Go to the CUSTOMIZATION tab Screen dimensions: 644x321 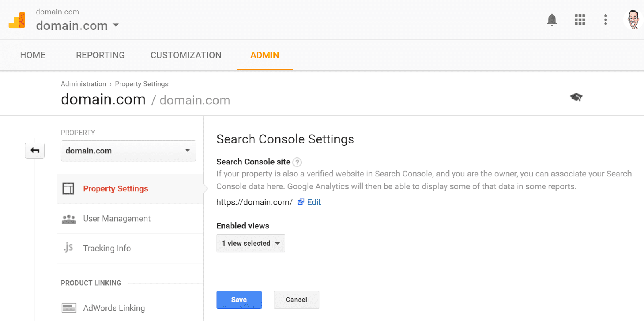(186, 55)
